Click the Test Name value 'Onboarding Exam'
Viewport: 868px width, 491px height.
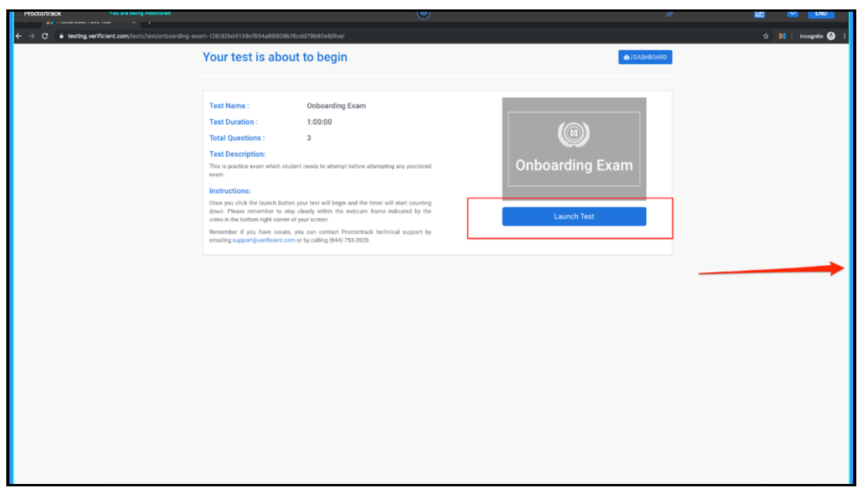[x=336, y=106]
